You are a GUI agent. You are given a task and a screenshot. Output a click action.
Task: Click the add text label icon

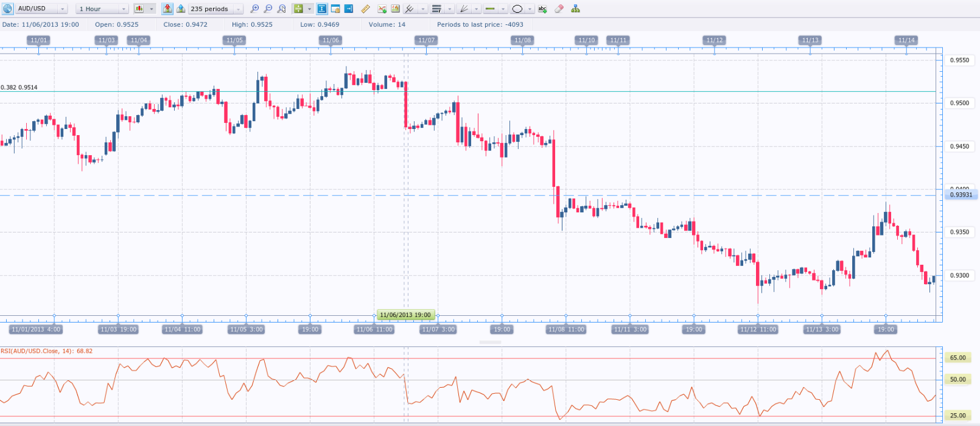coord(542,9)
